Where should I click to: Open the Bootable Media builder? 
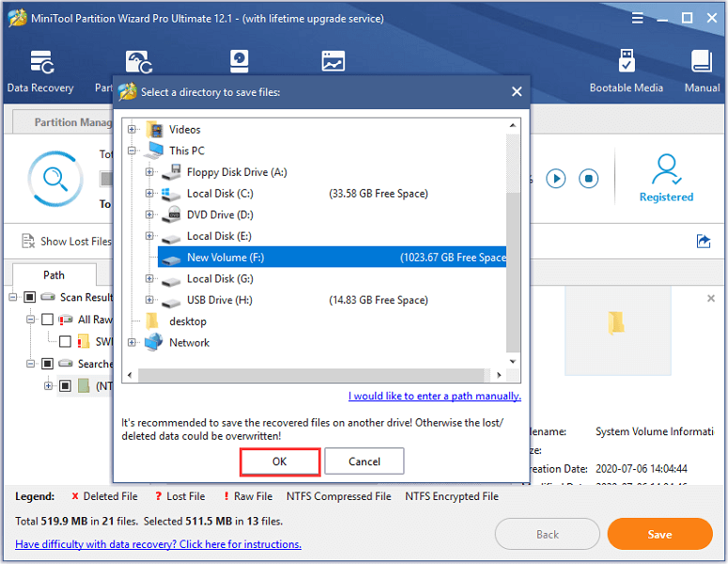(626, 71)
